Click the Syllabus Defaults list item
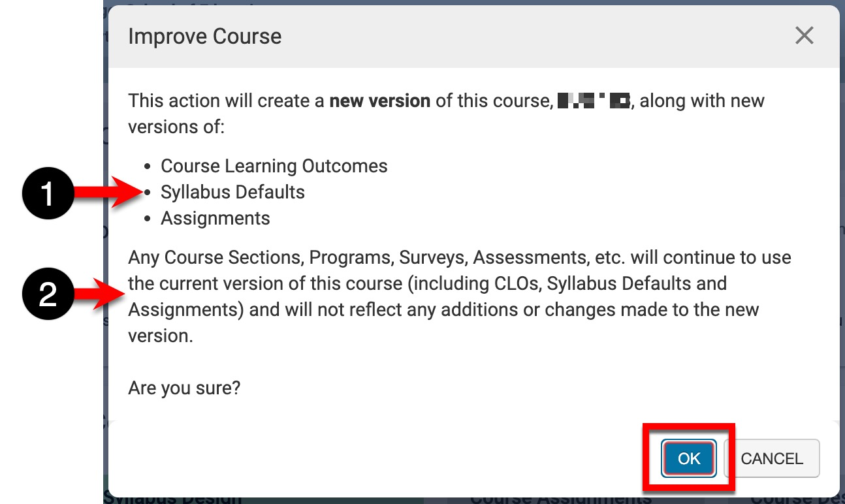The height and width of the screenshot is (504, 845). pyautogui.click(x=232, y=192)
